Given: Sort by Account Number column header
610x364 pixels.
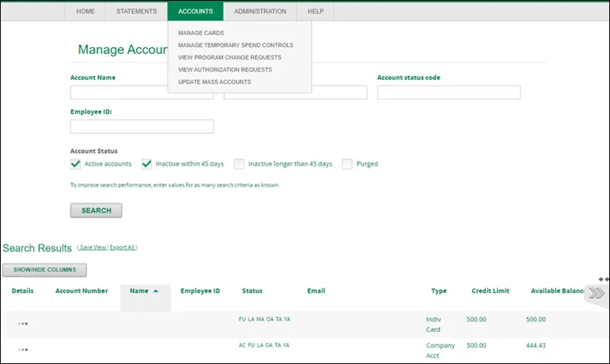Looking at the screenshot, I should [x=82, y=291].
